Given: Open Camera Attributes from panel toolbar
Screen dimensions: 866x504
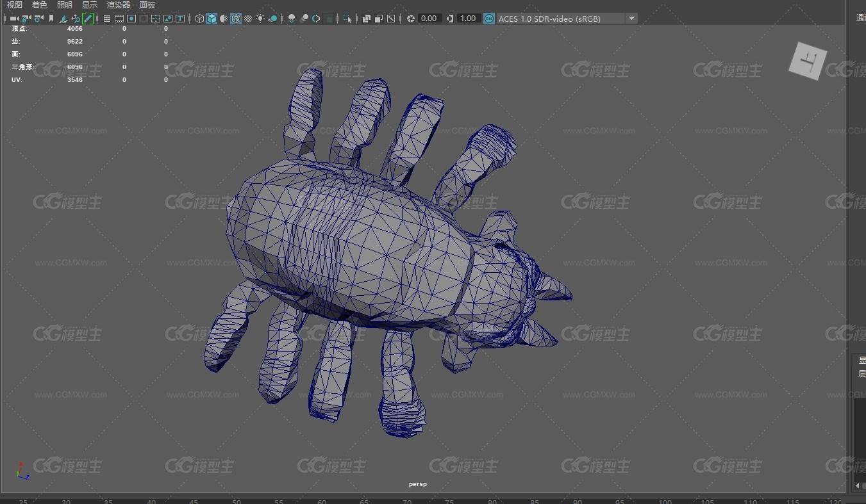Looking at the screenshot, I should (x=39, y=19).
